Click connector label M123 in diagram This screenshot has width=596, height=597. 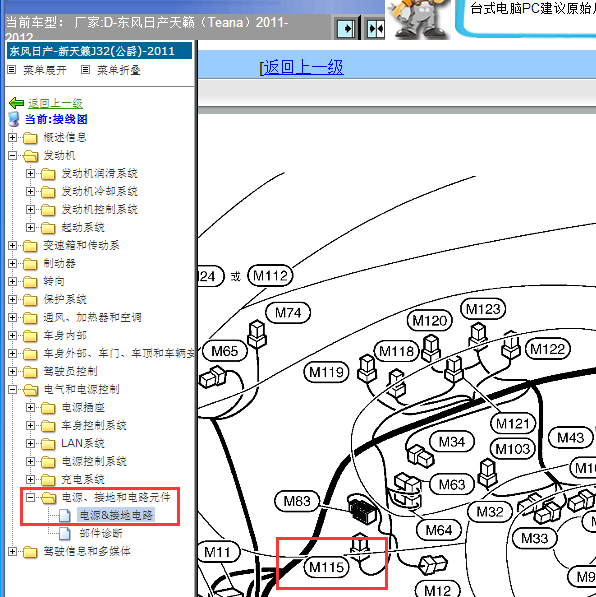pos(483,309)
